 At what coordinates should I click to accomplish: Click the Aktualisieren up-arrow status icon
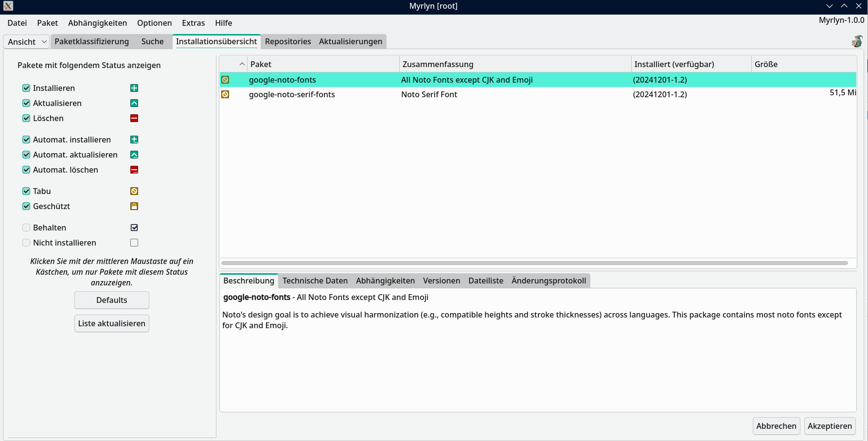point(134,103)
